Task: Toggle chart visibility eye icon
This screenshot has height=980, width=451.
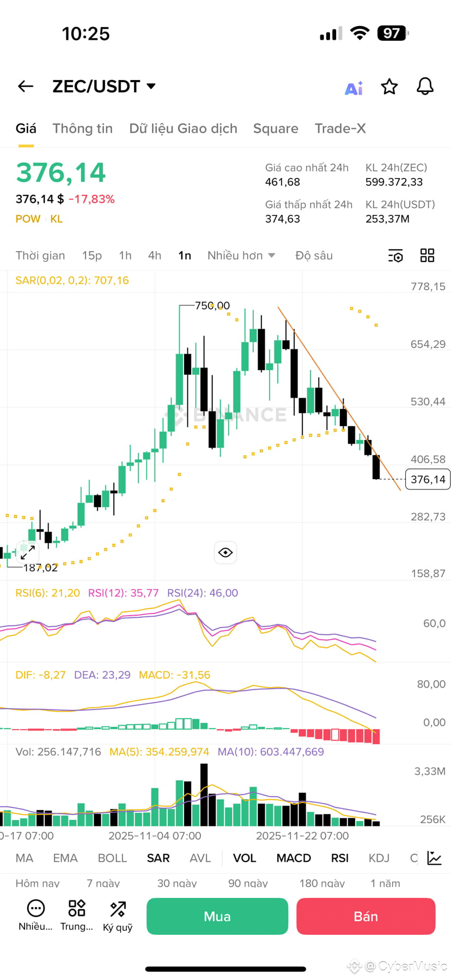Action: point(225,553)
